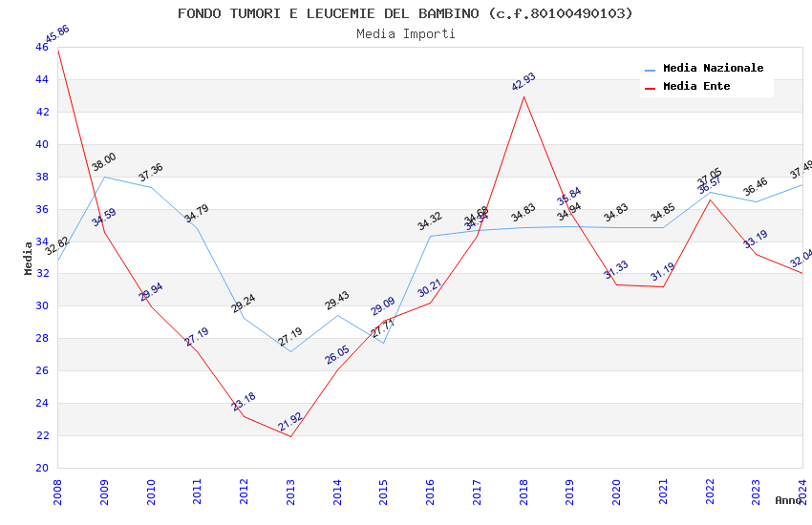
Task: Click the 34.32 data label
Action: 430,220
